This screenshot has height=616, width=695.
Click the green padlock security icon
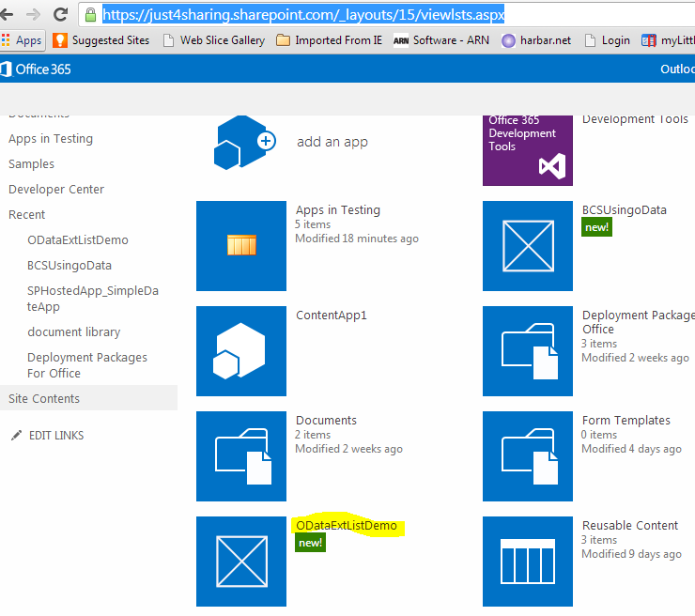coord(90,15)
